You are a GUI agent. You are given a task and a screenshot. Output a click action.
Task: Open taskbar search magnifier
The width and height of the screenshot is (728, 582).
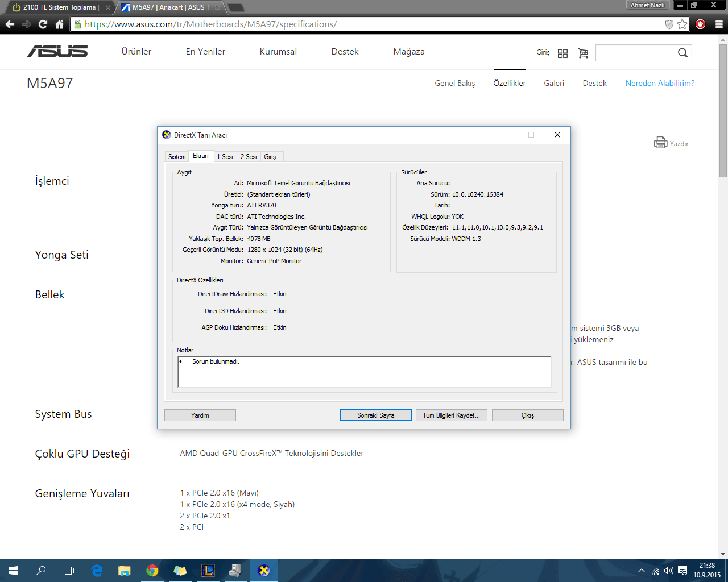(x=41, y=571)
